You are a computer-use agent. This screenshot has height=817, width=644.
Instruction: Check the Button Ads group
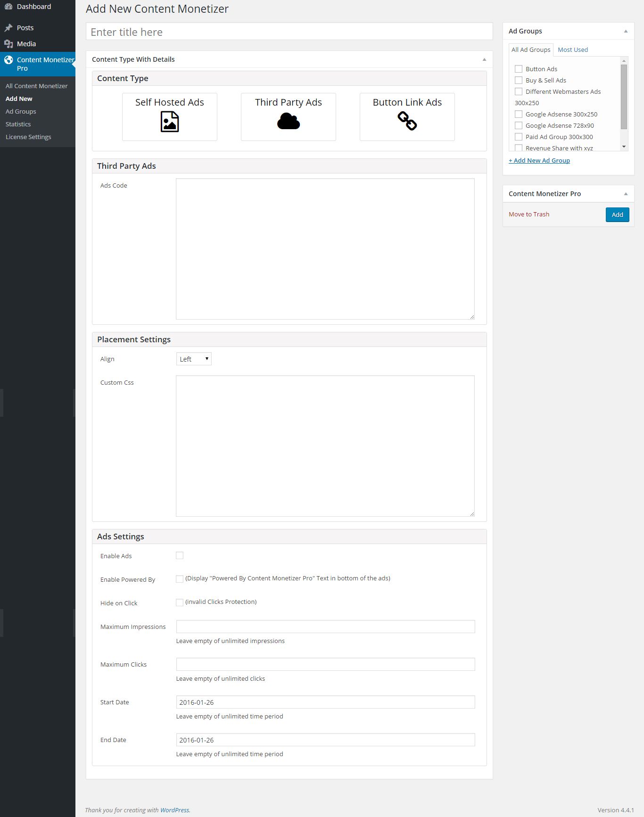pos(519,69)
